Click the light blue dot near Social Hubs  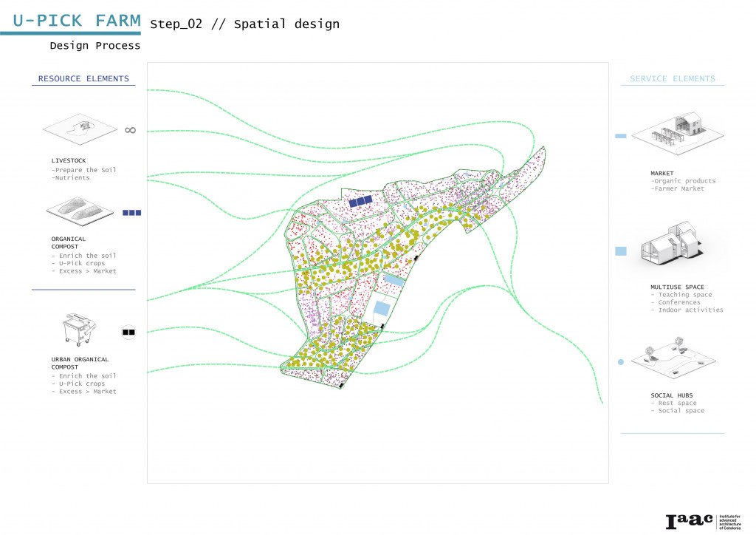coord(621,362)
